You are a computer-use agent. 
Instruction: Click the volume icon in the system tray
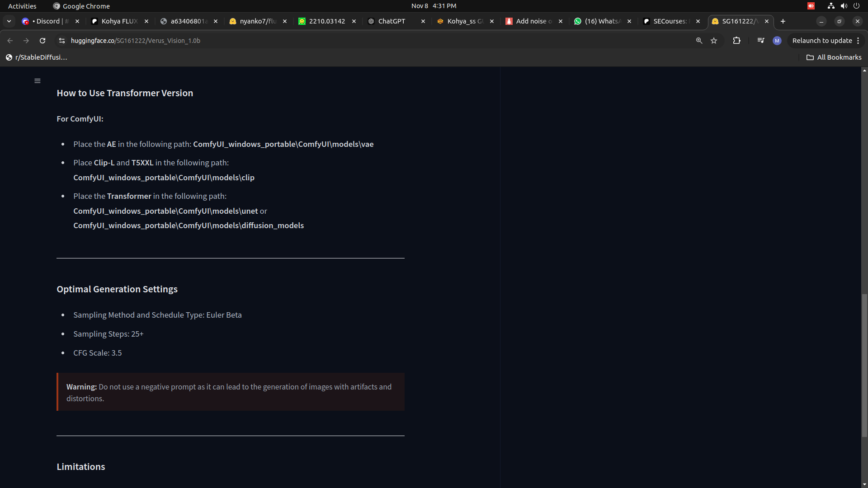844,6
